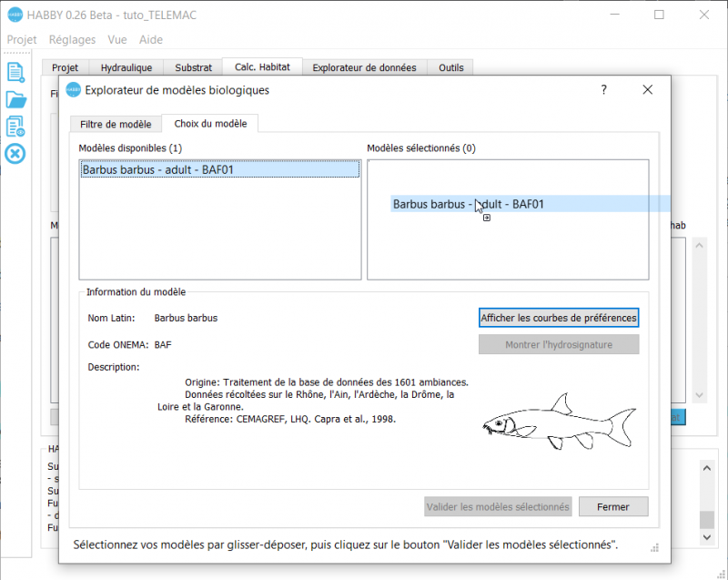The height and width of the screenshot is (580, 728).
Task: Click the HABBY logo in the title bar
Action: coord(13,14)
